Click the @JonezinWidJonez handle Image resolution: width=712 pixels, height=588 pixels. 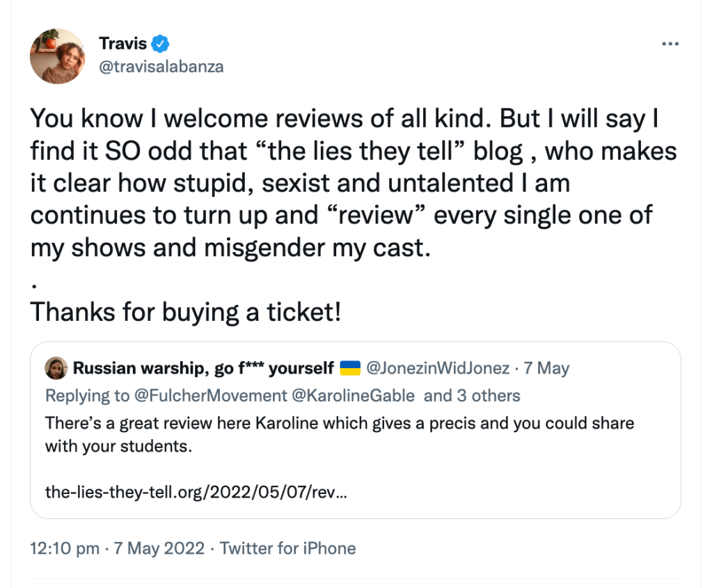click(x=437, y=368)
